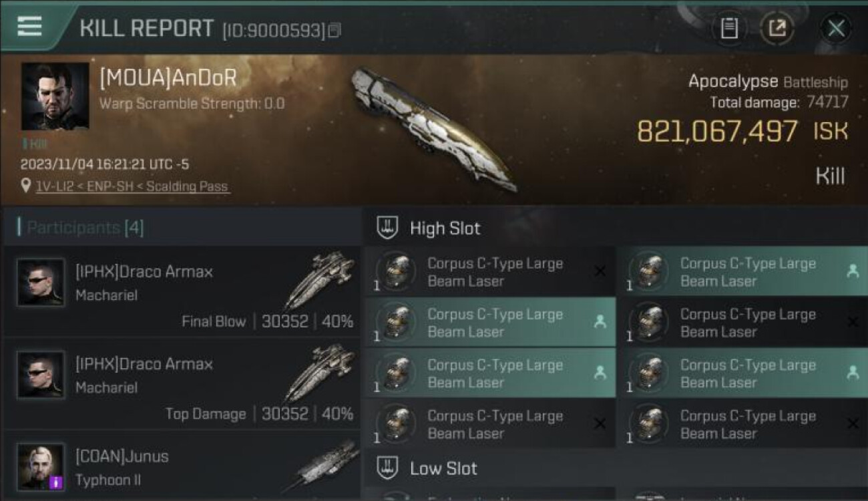The height and width of the screenshot is (501, 868).
Task: Open COAN Junus participant portrait
Action: [41, 467]
